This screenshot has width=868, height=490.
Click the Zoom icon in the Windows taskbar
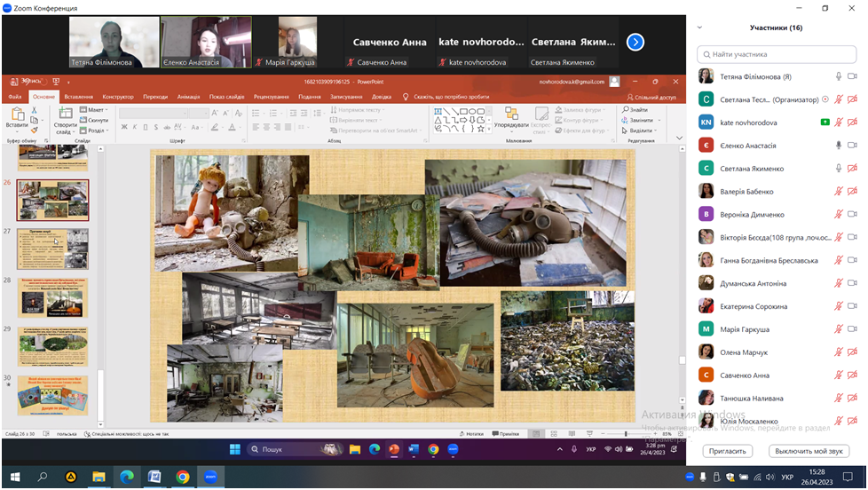[210, 477]
